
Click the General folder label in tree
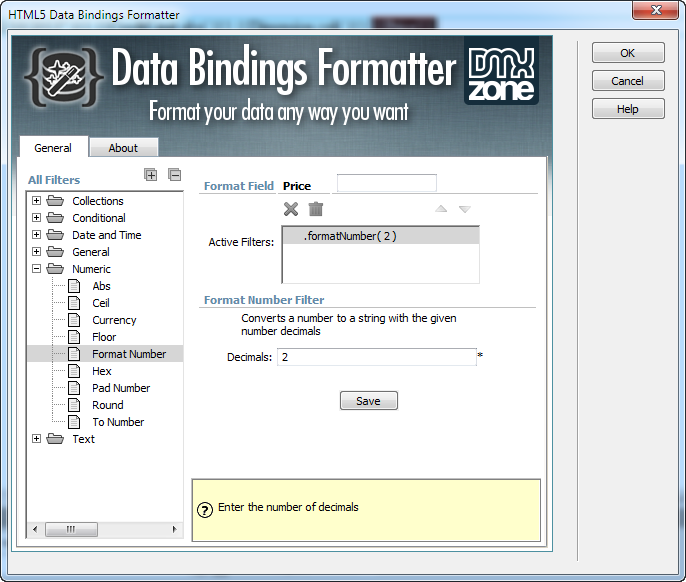(x=91, y=252)
